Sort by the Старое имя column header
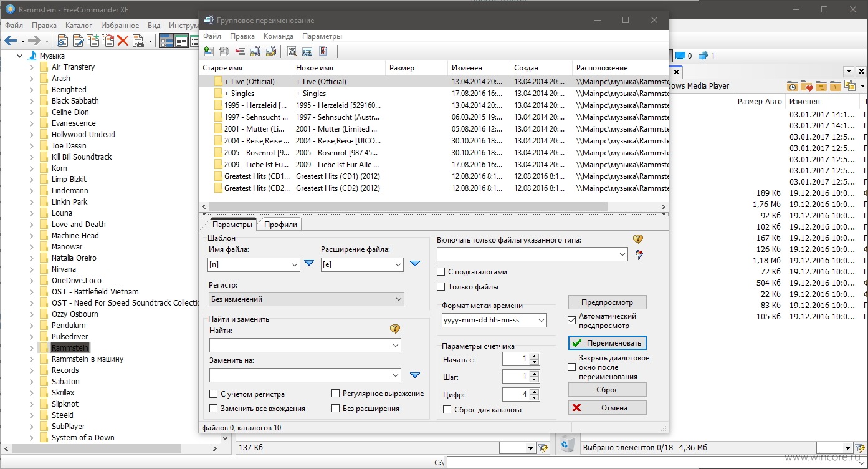The width and height of the screenshot is (868, 469). click(246, 68)
